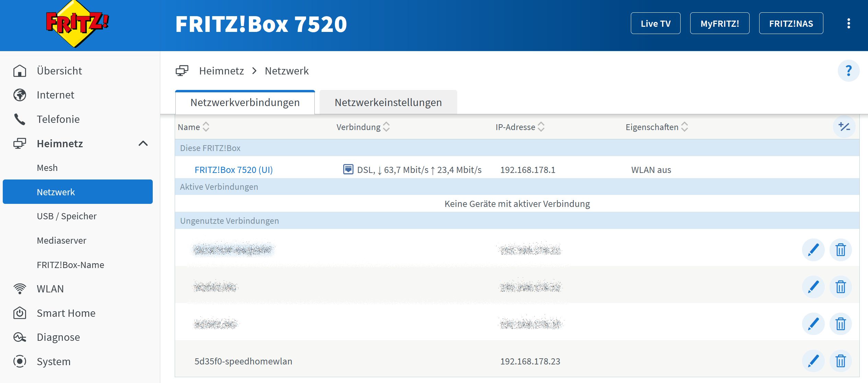Collapse the Heimnetz menu chevron

[143, 143]
